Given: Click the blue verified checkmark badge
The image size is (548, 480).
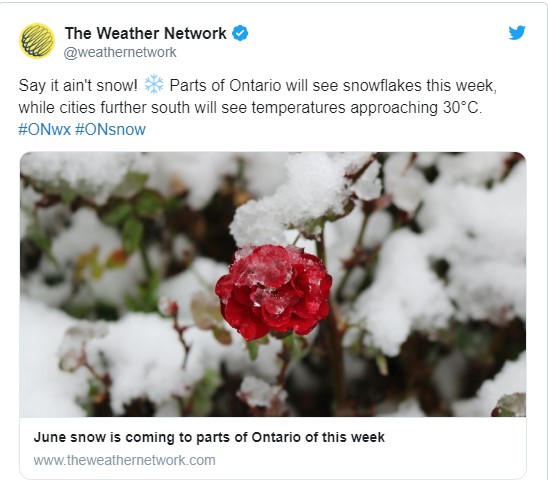Looking at the screenshot, I should tap(240, 33).
